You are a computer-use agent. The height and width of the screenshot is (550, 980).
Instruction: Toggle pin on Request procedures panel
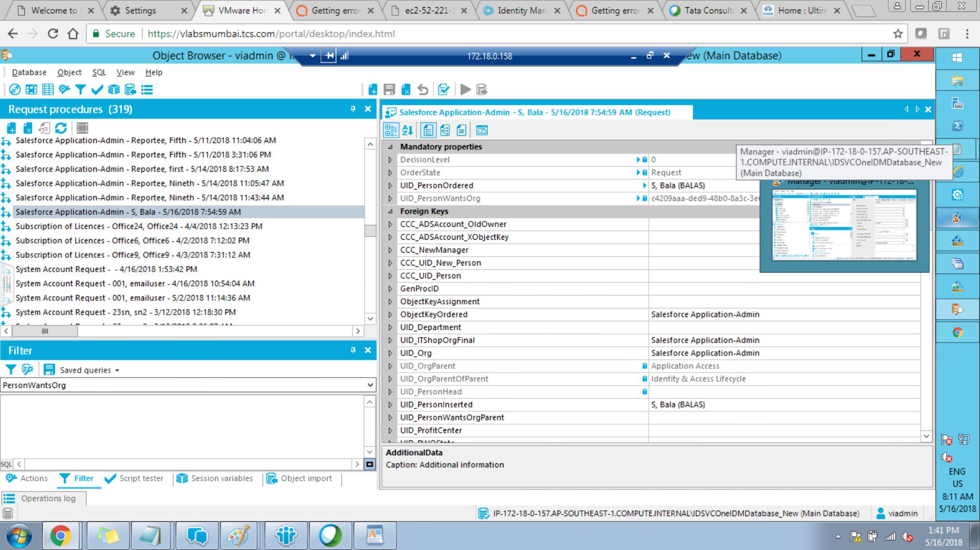pyautogui.click(x=353, y=109)
